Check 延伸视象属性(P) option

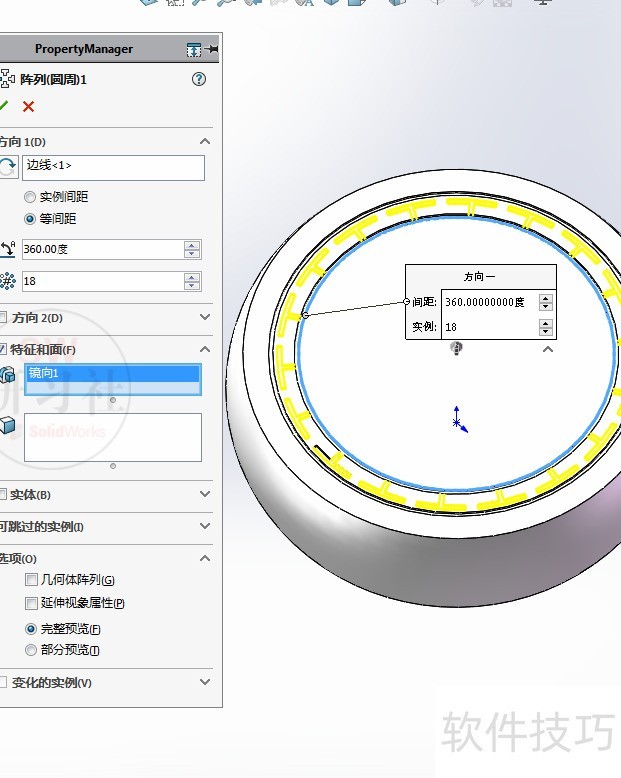(x=31, y=603)
